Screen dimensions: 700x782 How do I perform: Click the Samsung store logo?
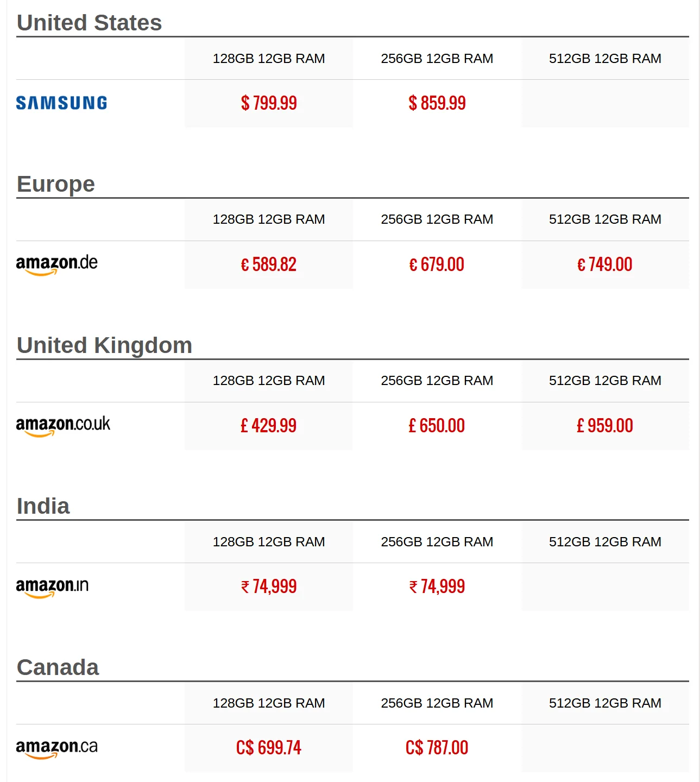click(x=61, y=103)
